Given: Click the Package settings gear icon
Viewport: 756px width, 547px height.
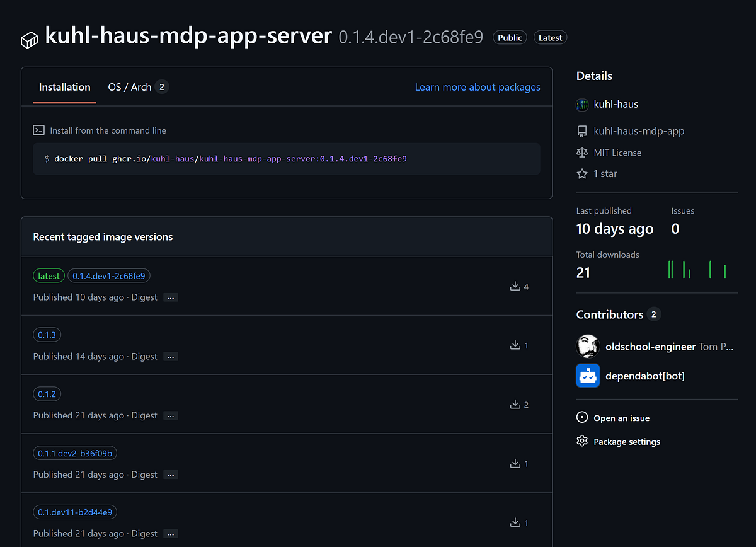Looking at the screenshot, I should point(582,441).
